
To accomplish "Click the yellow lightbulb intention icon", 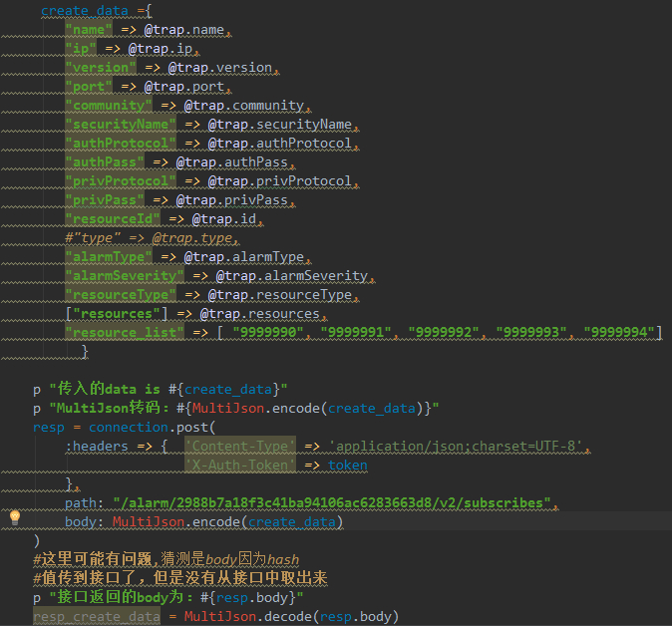I will click(15, 517).
